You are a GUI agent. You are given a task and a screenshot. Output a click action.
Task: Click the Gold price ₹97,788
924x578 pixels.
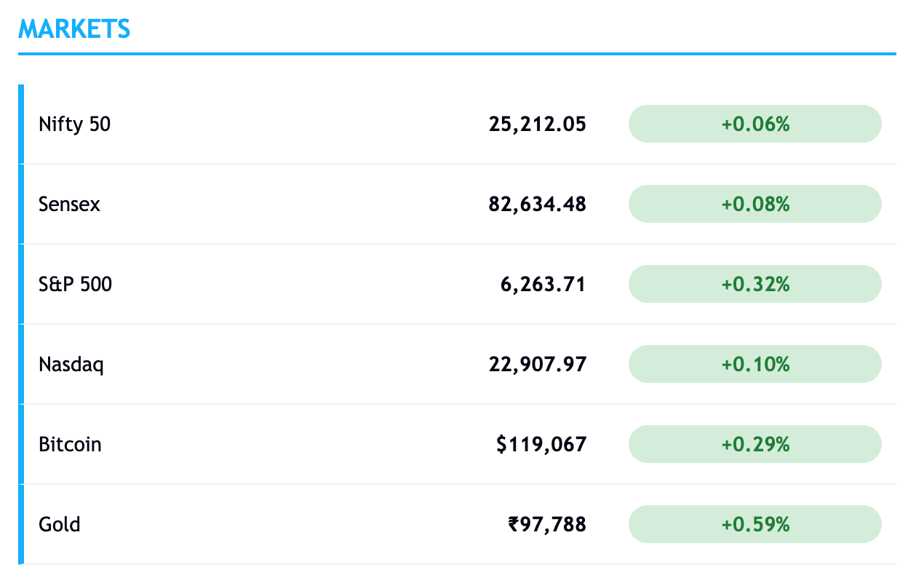pyautogui.click(x=547, y=525)
